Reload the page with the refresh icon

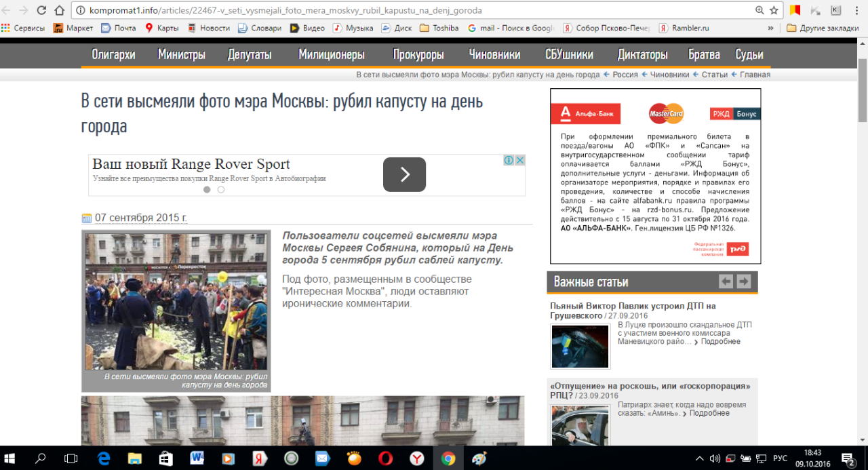click(x=41, y=10)
